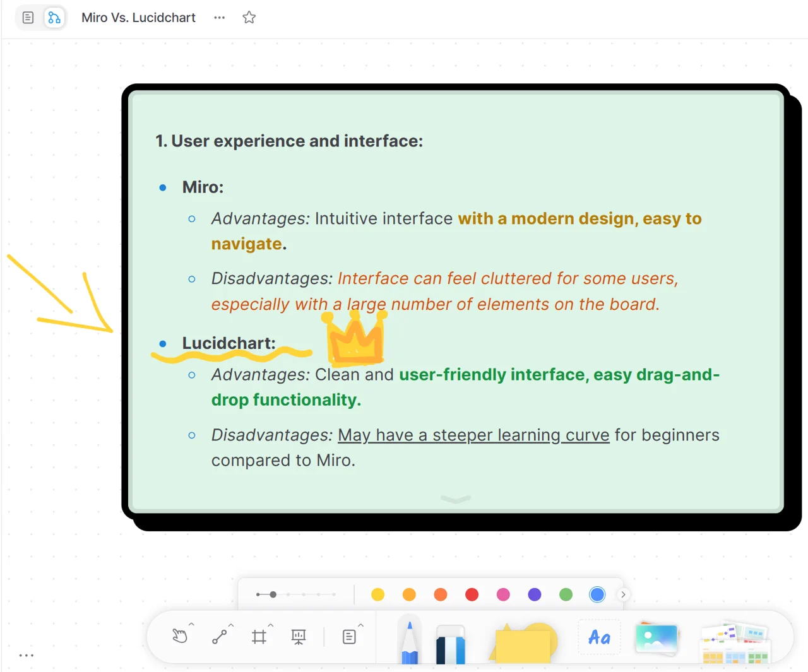
Task: Expand the hand tool options caret
Action: click(191, 625)
